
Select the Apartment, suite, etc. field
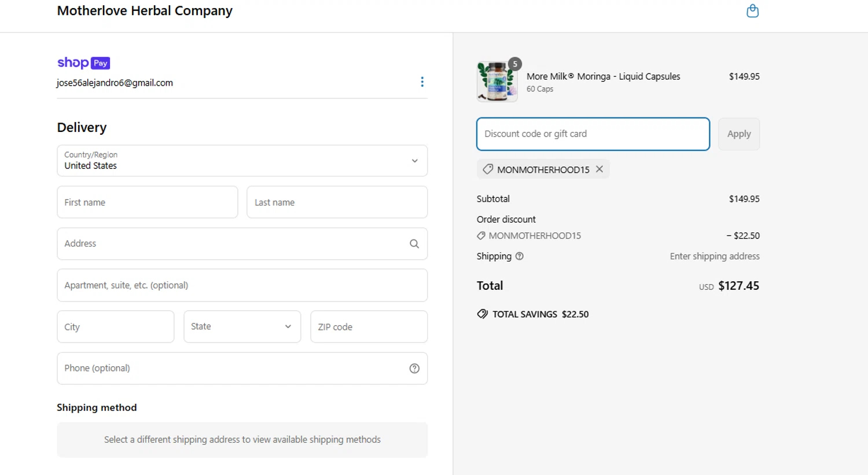click(242, 285)
